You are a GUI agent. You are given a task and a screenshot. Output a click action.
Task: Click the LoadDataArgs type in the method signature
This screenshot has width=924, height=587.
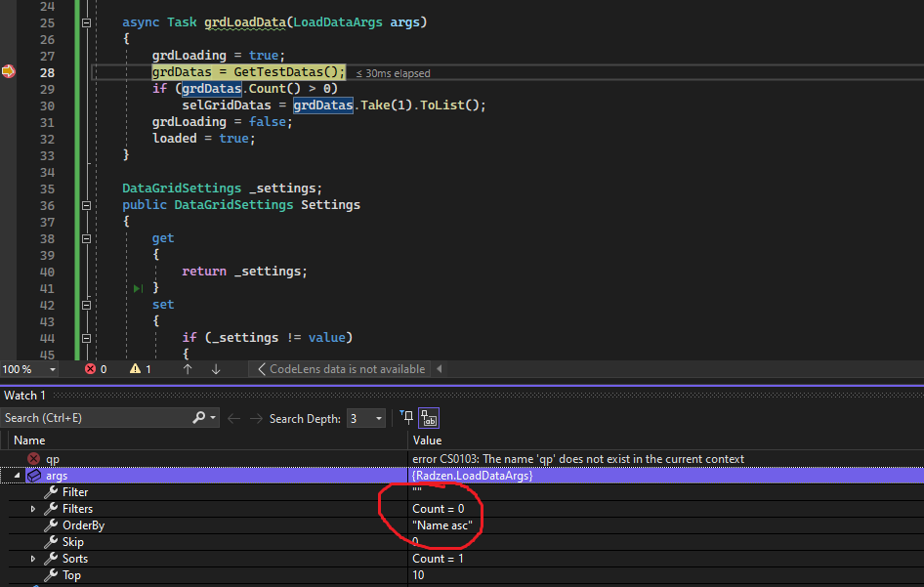click(x=338, y=22)
